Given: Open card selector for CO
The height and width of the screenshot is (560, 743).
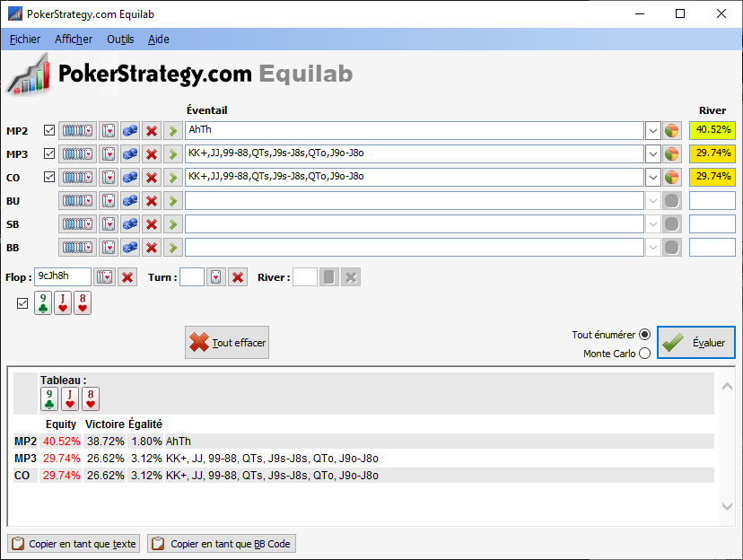Looking at the screenshot, I should pyautogui.click(x=109, y=177).
